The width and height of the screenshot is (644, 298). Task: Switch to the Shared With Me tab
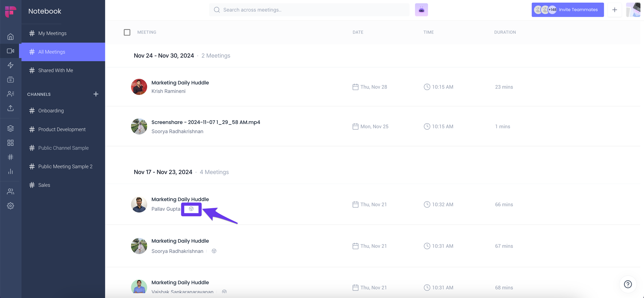(55, 70)
